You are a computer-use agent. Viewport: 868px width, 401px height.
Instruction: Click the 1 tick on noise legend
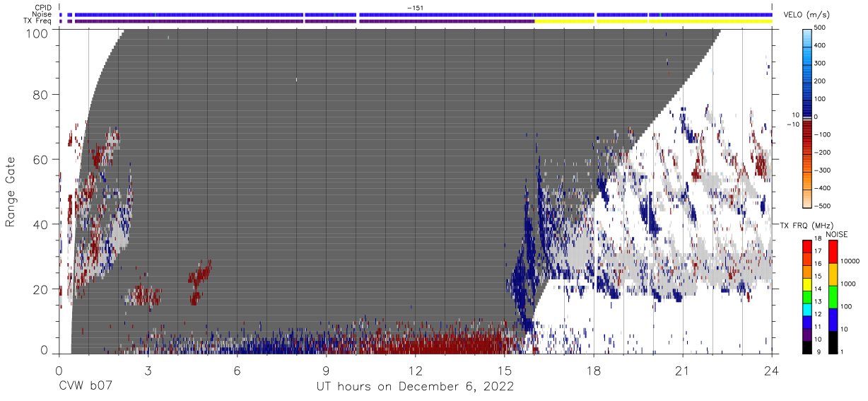[841, 351]
